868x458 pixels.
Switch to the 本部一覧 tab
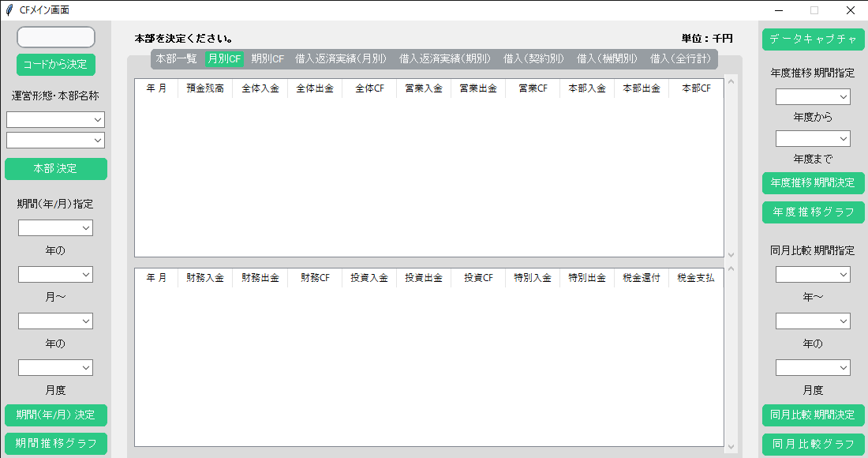(176, 58)
